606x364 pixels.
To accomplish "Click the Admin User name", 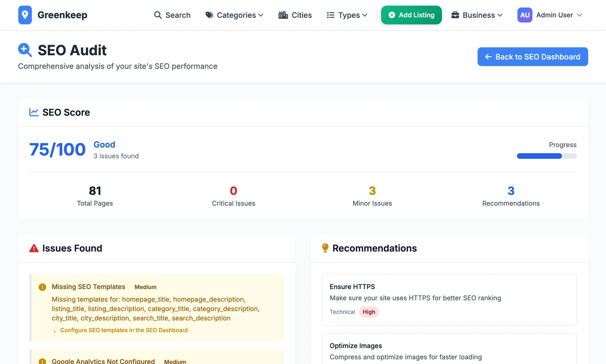I will 554,15.
